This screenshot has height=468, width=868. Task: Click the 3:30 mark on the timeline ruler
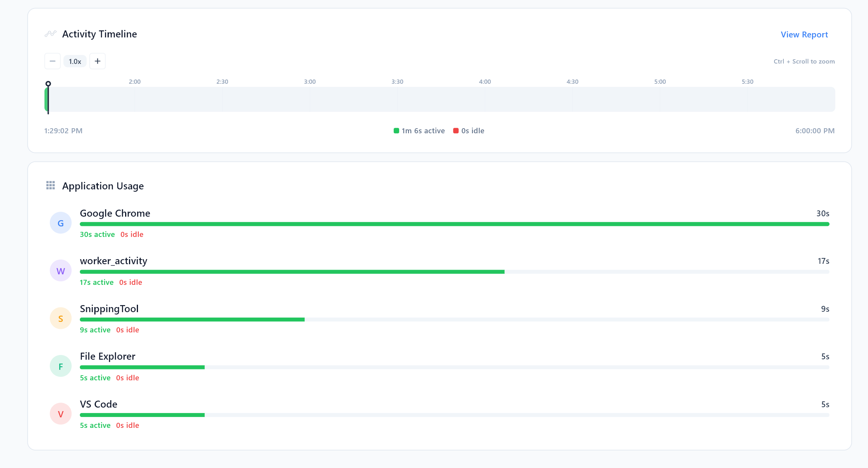[397, 81]
